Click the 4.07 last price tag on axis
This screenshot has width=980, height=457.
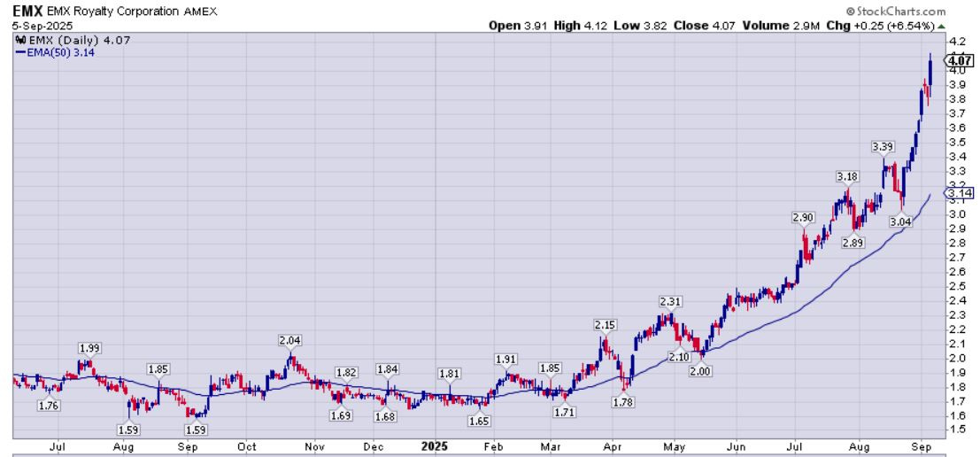(959, 61)
